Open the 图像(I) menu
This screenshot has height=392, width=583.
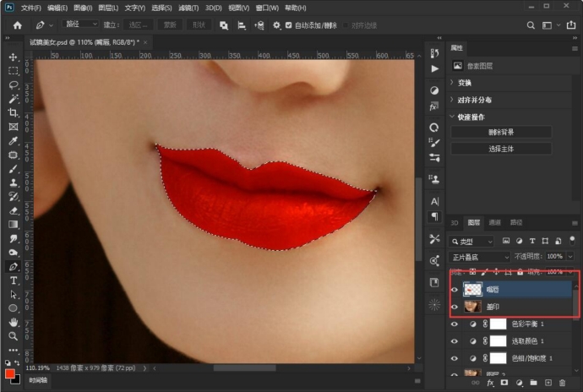(83, 8)
